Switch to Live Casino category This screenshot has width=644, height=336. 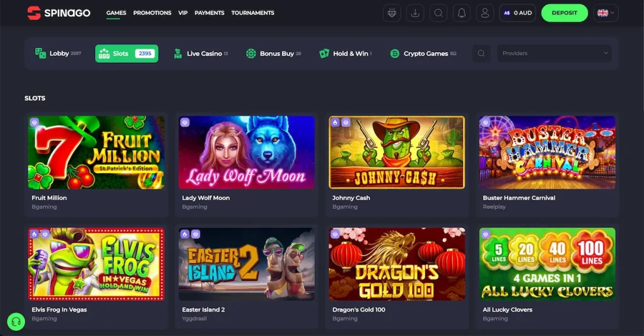tap(201, 53)
